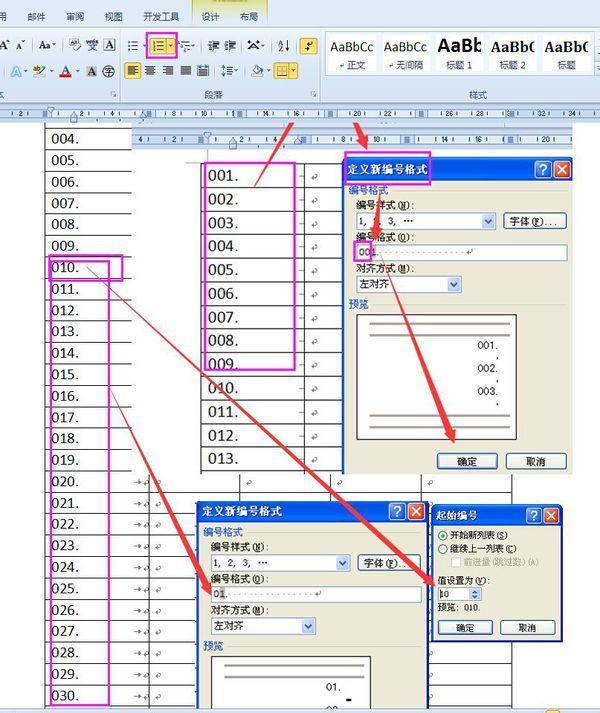Click the decrease indent icon
Image resolution: width=600 pixels, height=713 pixels.
coord(214,45)
